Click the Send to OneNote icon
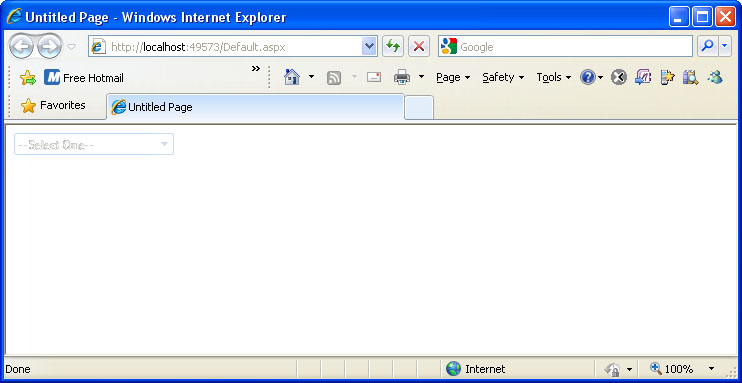Image resolution: width=742 pixels, height=383 pixels. coord(643,77)
